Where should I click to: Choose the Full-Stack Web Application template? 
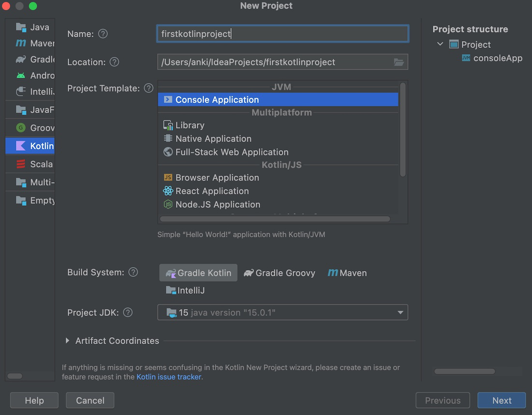[278, 152]
